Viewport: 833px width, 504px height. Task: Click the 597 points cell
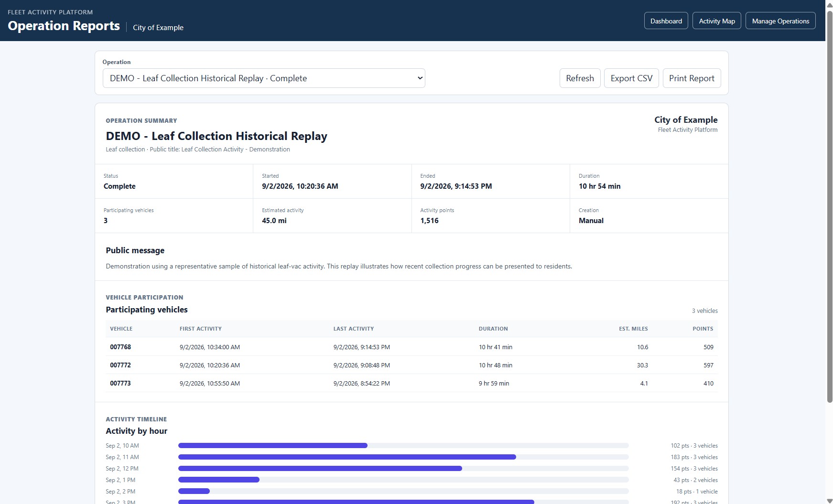point(708,365)
